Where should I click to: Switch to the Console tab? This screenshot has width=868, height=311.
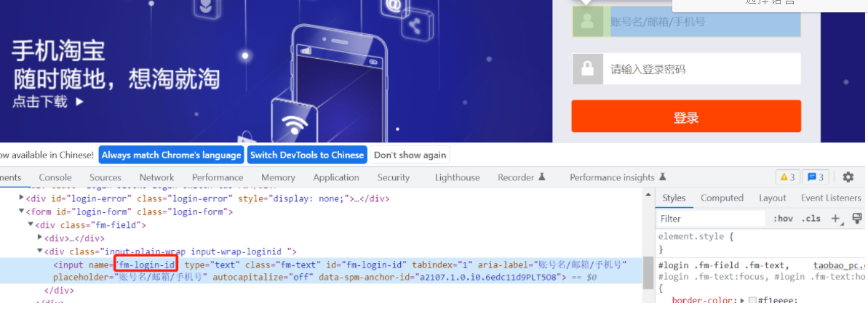pos(55,177)
